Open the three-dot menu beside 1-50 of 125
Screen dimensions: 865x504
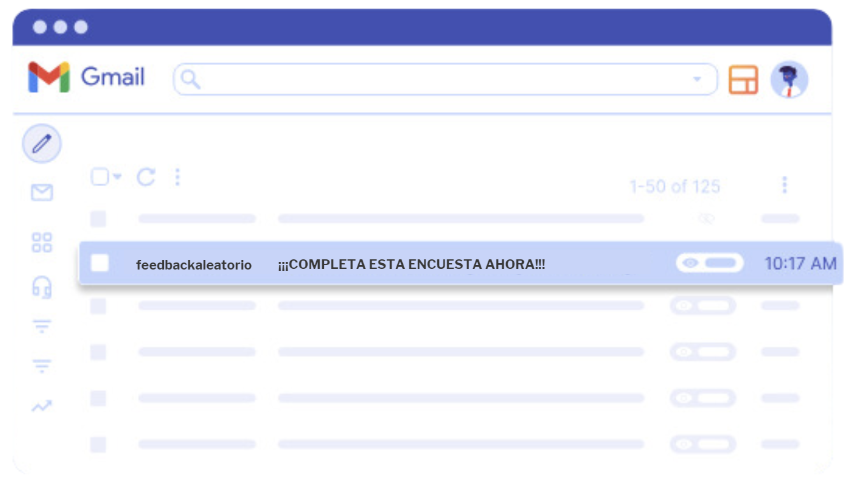pyautogui.click(x=784, y=185)
